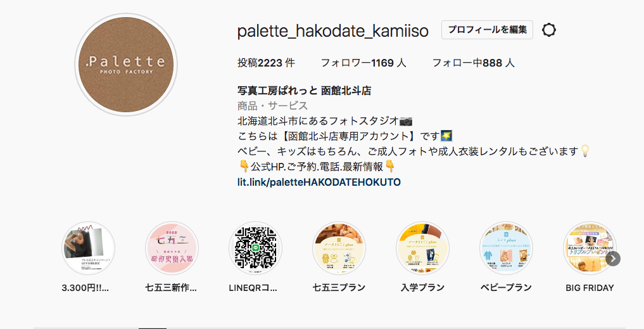View the フォロワー1169人 followers list

(x=363, y=63)
